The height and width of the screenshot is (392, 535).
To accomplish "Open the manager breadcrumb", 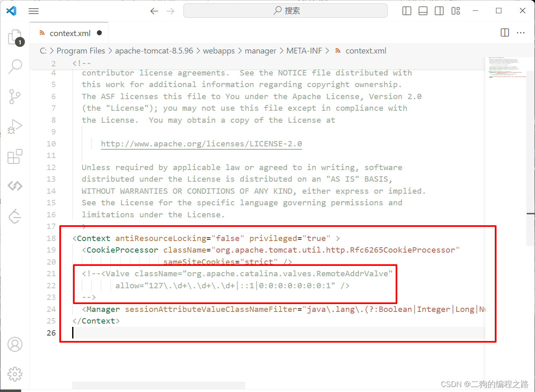I will pos(260,51).
